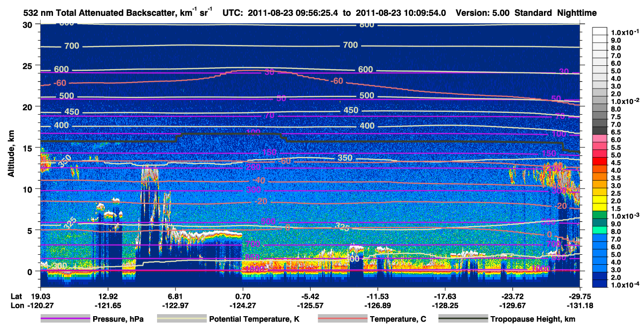This screenshot has width=644, height=330.
Task: Click the longitude value -121.65
Action: click(107, 305)
